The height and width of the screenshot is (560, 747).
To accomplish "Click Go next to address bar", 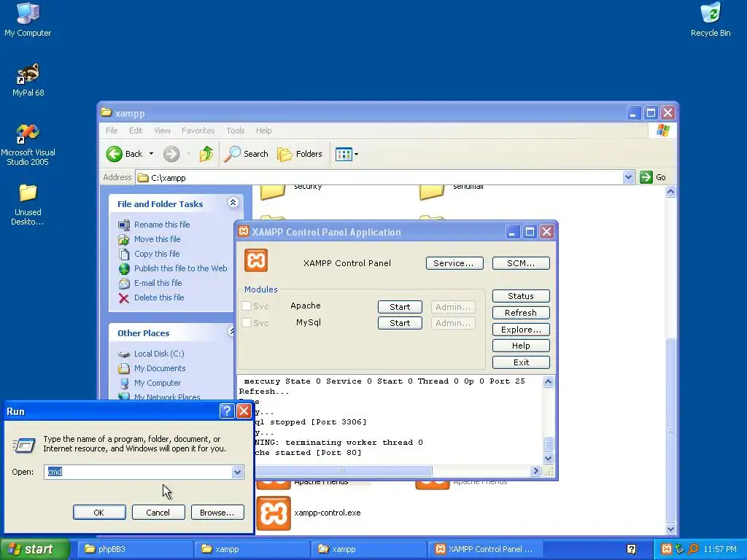I will [653, 177].
